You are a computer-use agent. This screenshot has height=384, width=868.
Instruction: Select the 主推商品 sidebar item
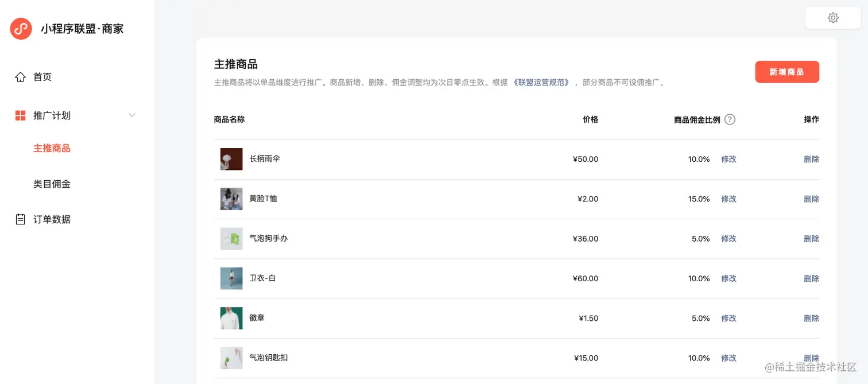(52, 148)
